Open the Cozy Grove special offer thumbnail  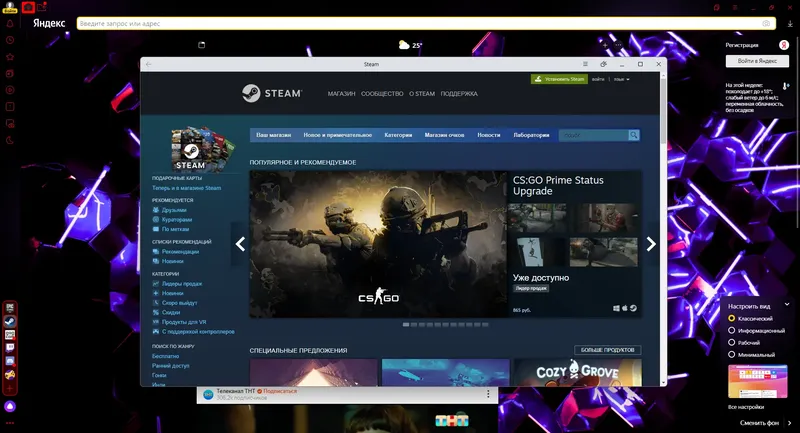tap(578, 372)
